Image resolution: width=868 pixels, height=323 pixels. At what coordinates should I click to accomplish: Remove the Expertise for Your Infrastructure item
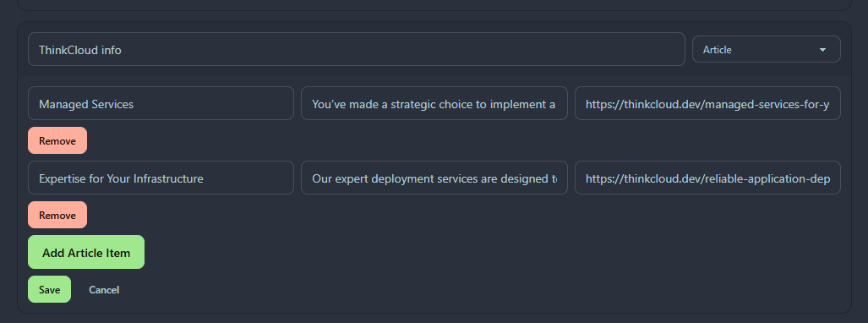[57, 215]
